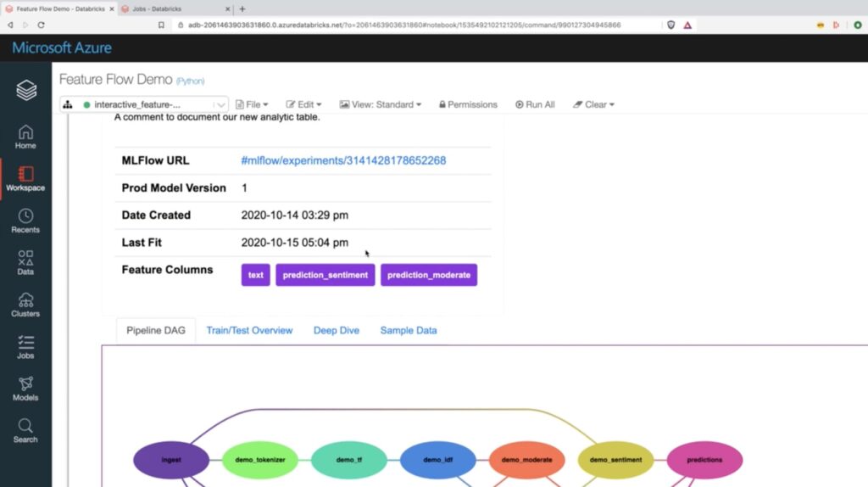Viewport: 868px width, 487px height.
Task: Open Workspace in sidebar
Action: point(25,179)
